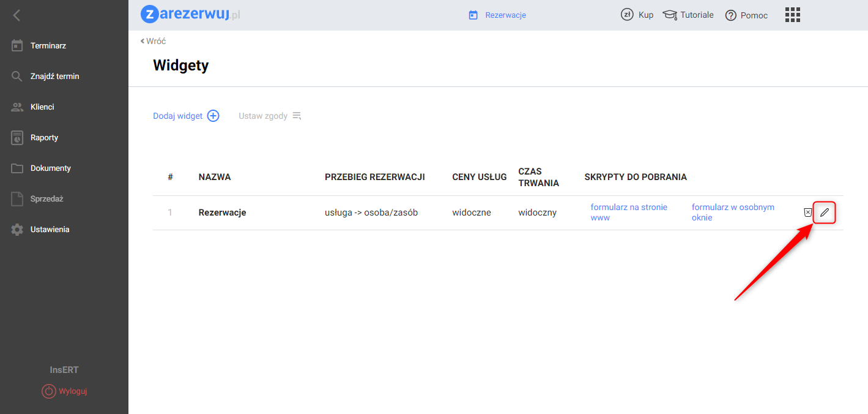The height and width of the screenshot is (414, 868).
Task: Click the Ustaw zgody link
Action: [x=263, y=116]
